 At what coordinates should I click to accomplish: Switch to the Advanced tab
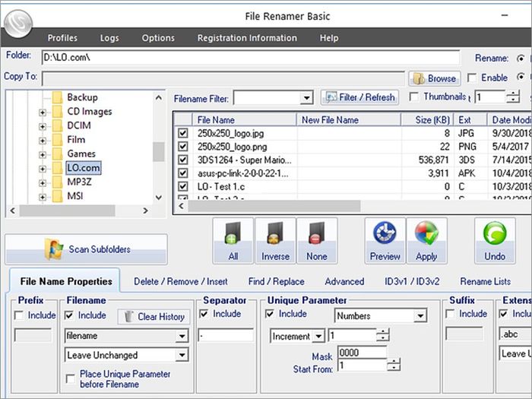[344, 282]
